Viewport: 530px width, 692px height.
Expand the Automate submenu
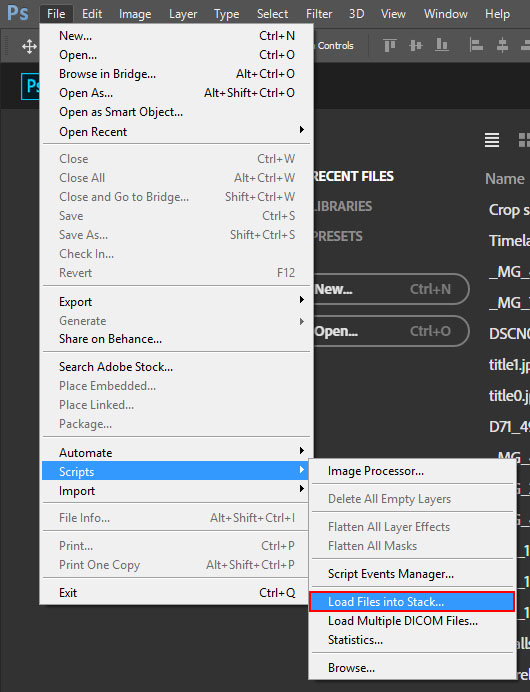tap(176, 453)
